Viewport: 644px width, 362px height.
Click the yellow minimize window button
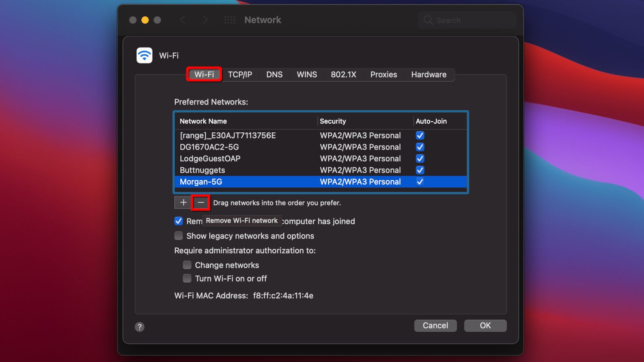(x=145, y=20)
